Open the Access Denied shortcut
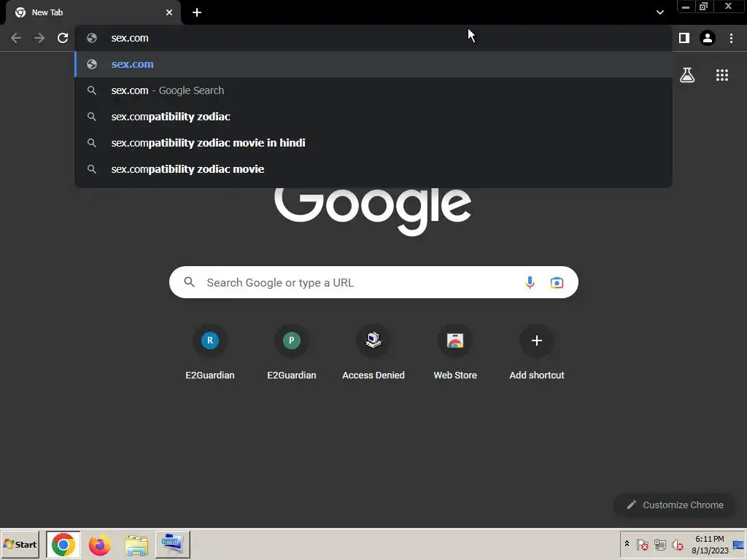 [x=373, y=352]
